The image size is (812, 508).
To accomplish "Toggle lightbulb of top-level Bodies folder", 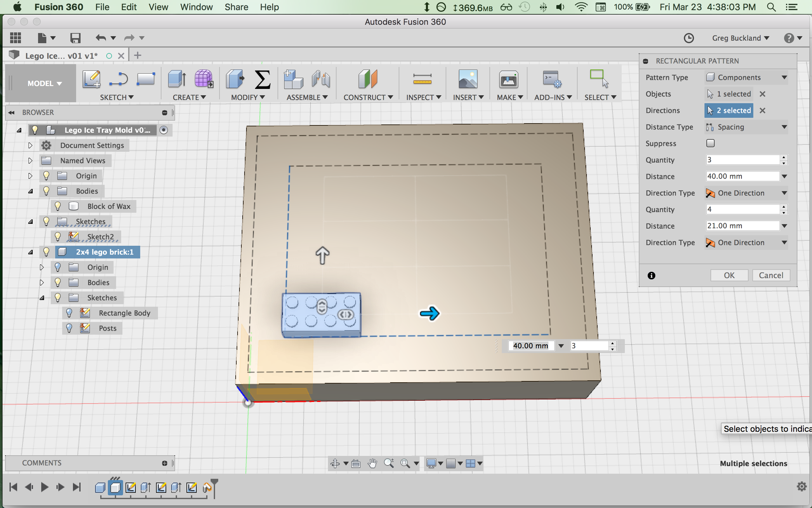I will pos(46,191).
